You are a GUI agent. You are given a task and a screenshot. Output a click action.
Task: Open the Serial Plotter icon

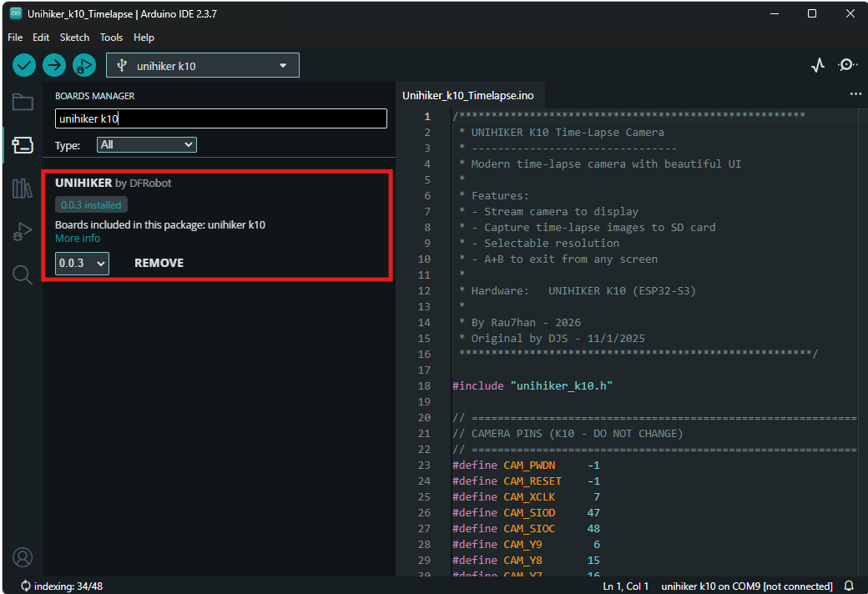coord(818,65)
